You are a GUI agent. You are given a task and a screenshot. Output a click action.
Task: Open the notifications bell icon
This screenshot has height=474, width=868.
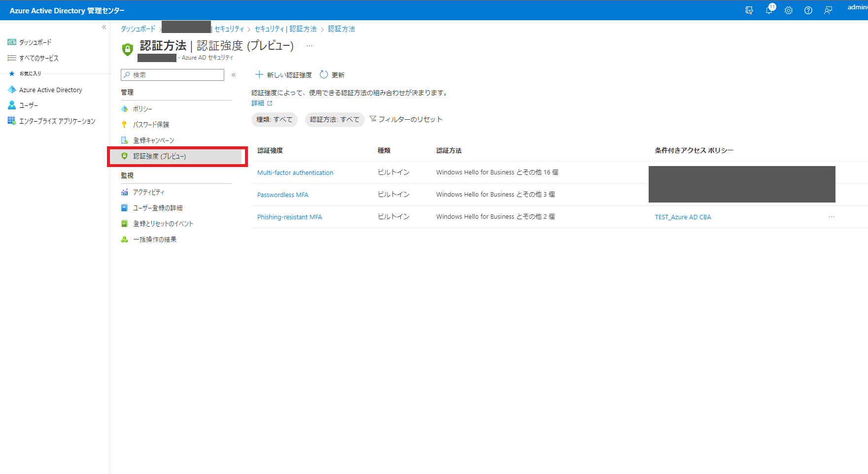(769, 10)
